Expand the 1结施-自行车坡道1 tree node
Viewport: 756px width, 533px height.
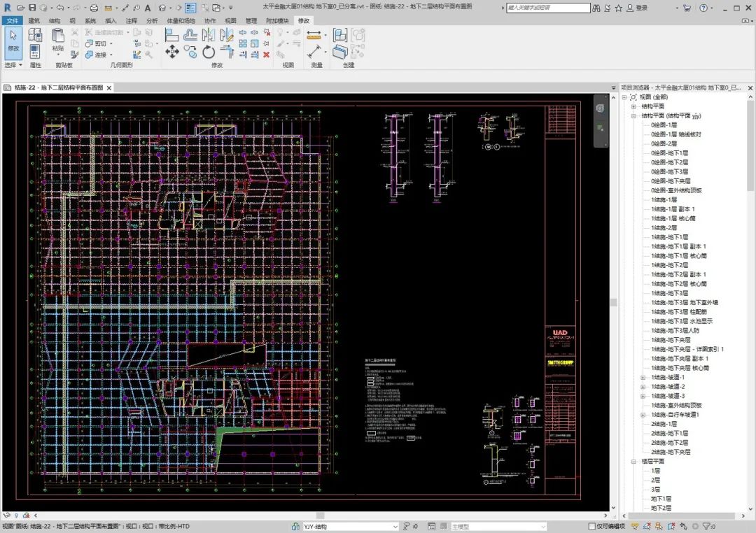point(643,415)
